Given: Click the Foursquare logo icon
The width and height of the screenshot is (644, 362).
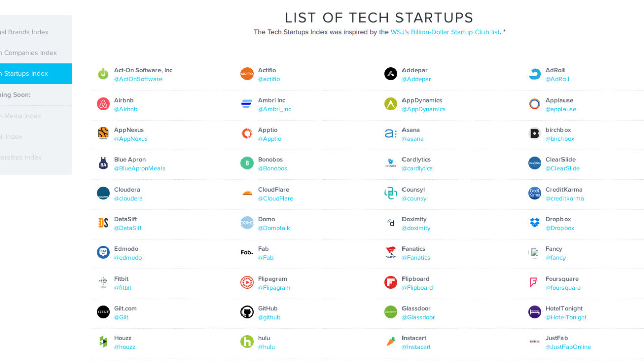Looking at the screenshot, I should (x=534, y=283).
